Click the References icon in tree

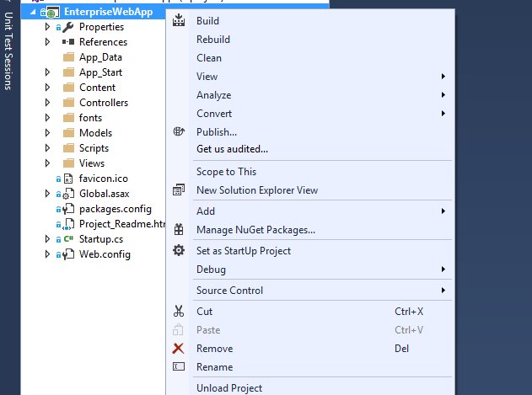click(68, 42)
